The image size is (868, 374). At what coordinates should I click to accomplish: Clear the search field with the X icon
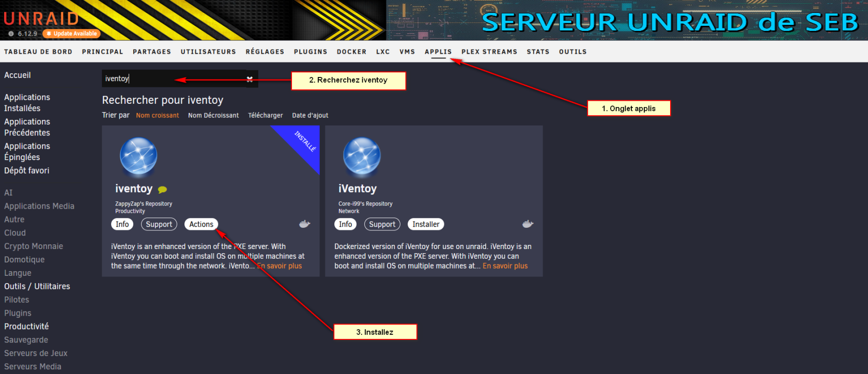(250, 79)
